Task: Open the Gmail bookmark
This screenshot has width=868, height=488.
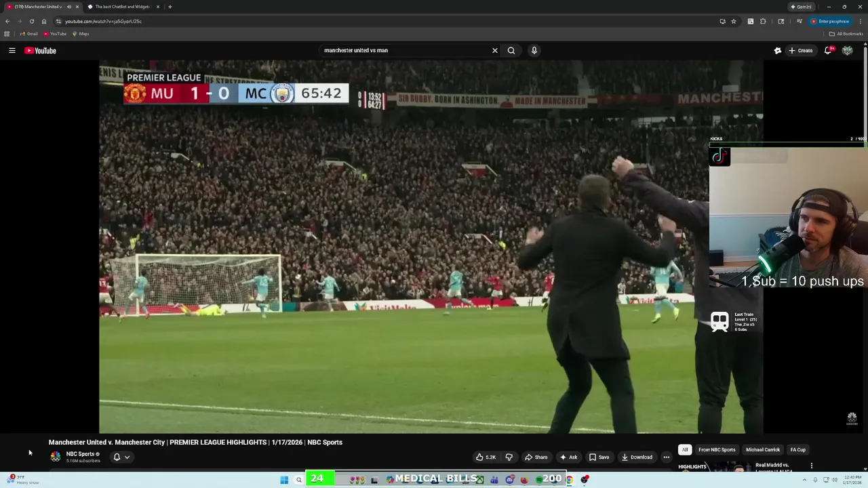Action: pos(28,34)
